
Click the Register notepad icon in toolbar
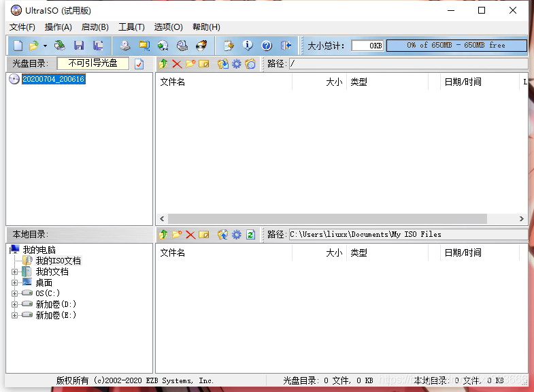coord(229,46)
